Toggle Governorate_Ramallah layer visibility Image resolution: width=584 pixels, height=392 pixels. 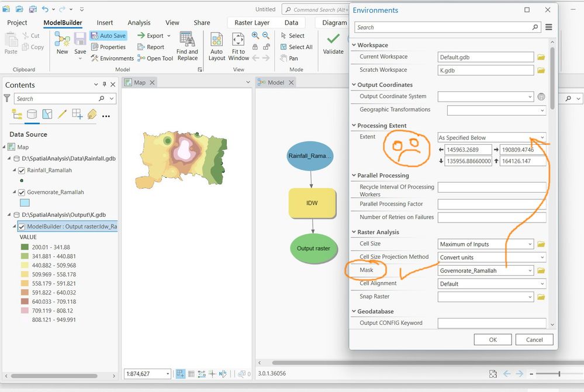(x=22, y=192)
